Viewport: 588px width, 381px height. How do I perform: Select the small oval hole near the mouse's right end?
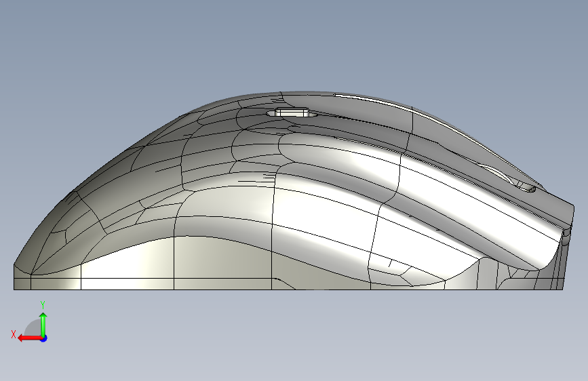point(527,188)
